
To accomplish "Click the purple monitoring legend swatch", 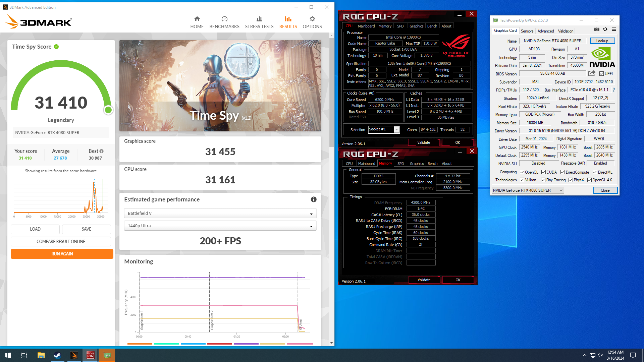I will coord(246,344).
